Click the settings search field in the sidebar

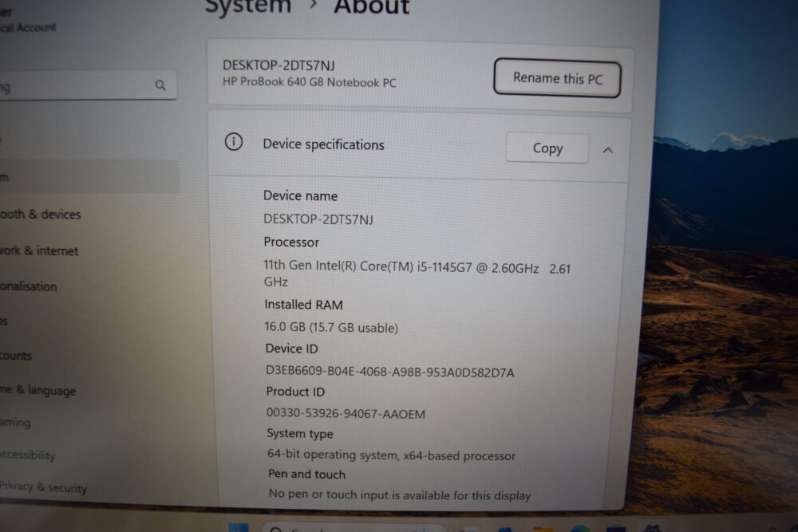(88, 85)
